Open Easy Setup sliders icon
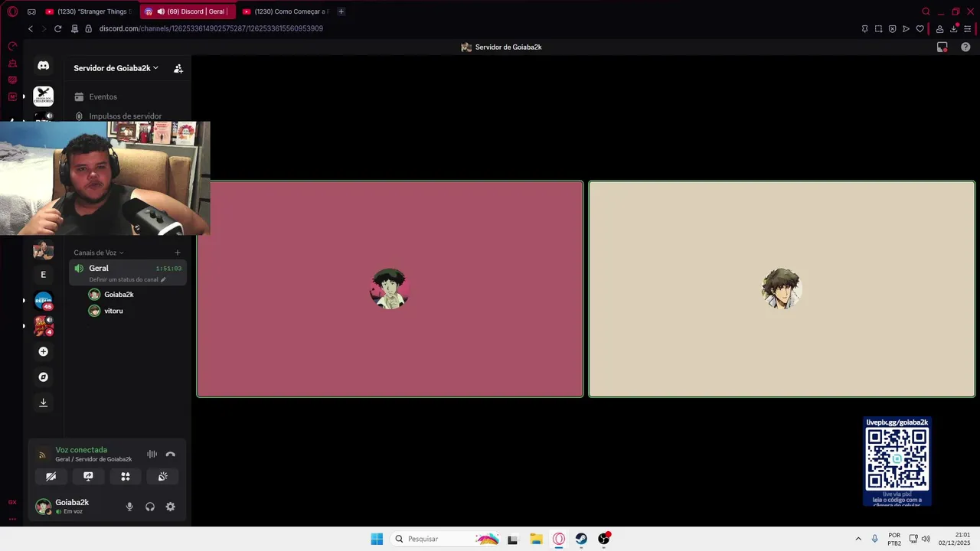The width and height of the screenshot is (980, 551). [x=968, y=29]
